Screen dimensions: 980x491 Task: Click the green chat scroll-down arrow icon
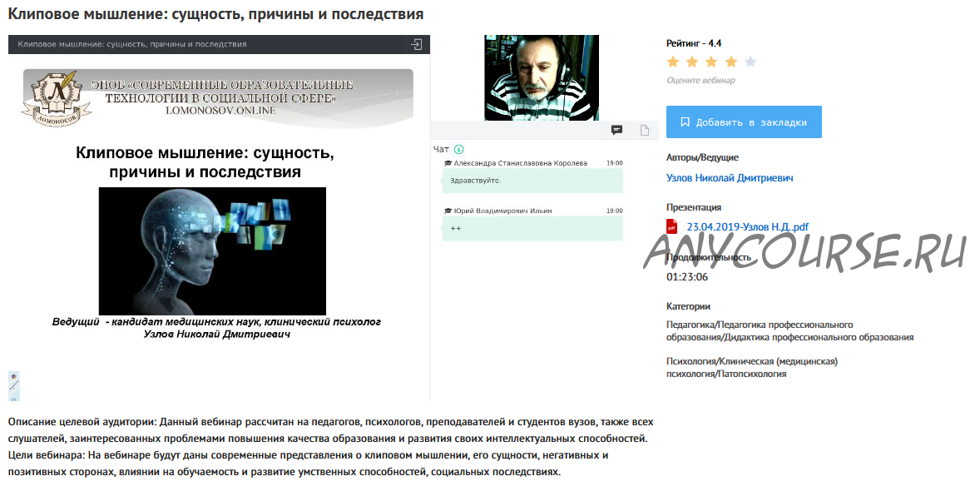coord(458,149)
